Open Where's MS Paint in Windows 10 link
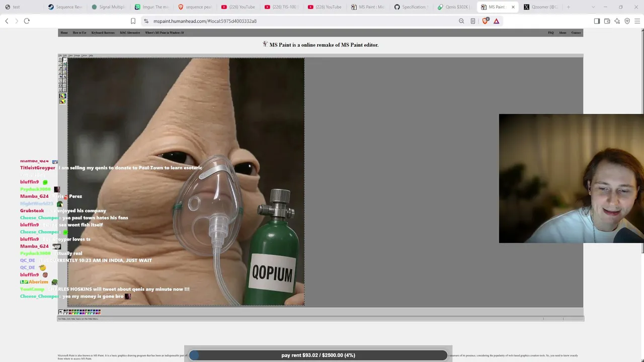Image resolution: width=644 pixels, height=362 pixels. point(165,33)
